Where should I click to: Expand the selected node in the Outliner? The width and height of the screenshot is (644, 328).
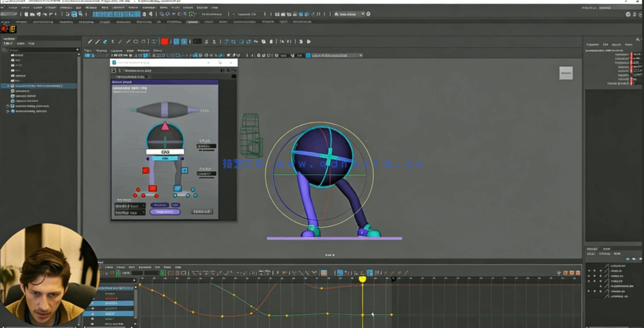click(x=8, y=86)
